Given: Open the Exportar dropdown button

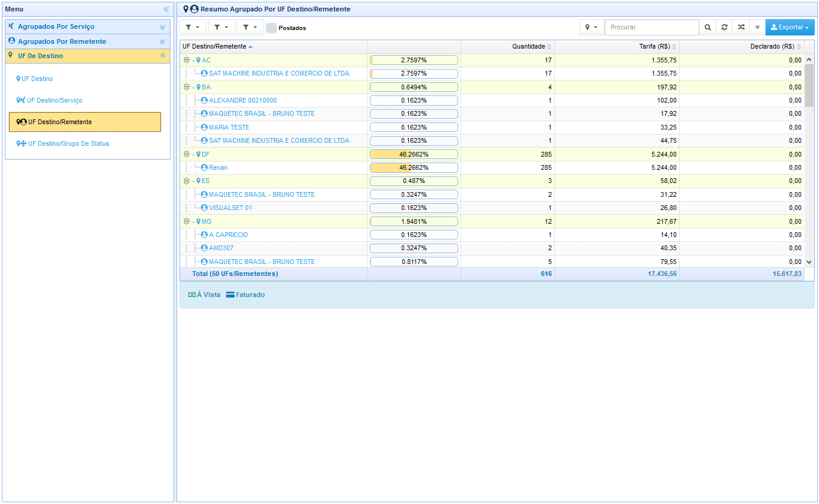Looking at the screenshot, I should pos(790,28).
